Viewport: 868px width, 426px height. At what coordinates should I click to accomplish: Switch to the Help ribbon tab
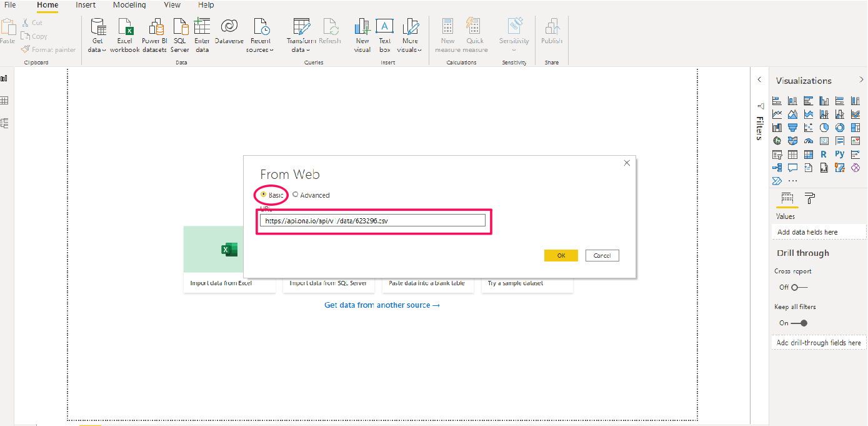point(206,5)
